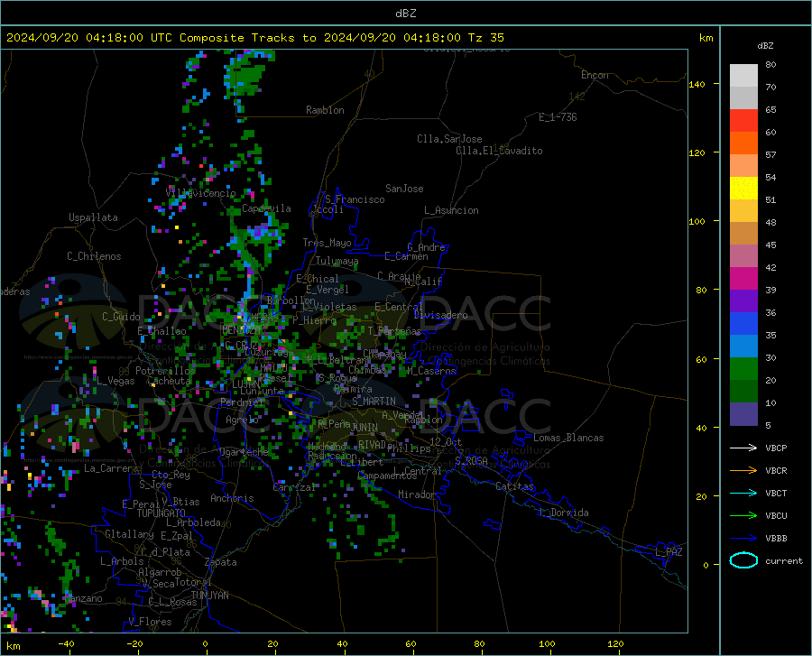Click the -40 km horizontal axis tick label
This screenshot has height=656, width=812.
click(x=66, y=643)
